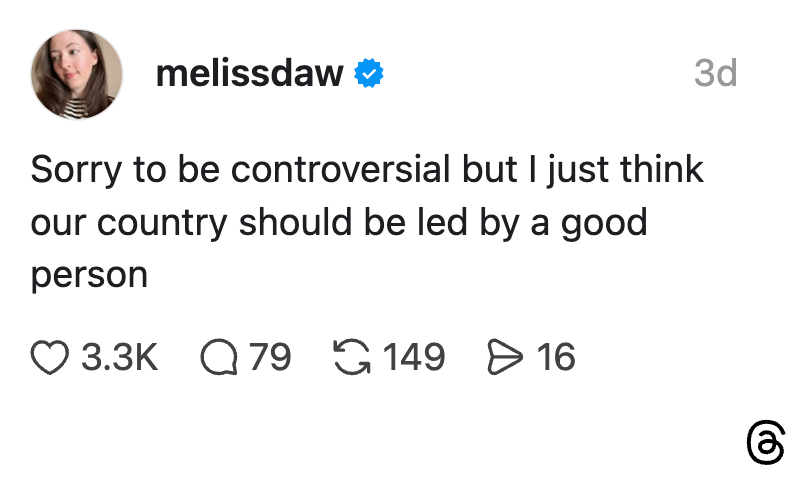
Task: Share the post with the paper plane icon
Action: pyautogui.click(x=502, y=357)
